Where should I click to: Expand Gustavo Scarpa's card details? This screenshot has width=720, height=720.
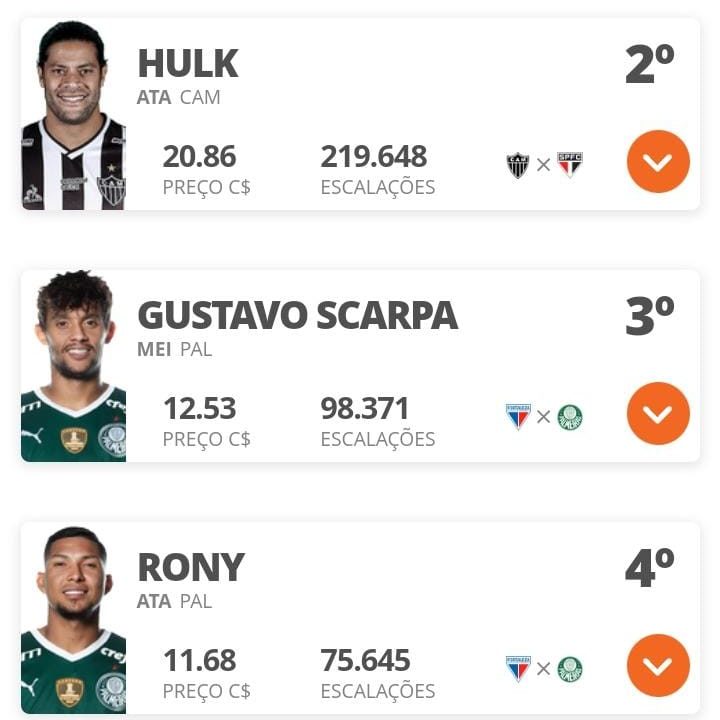click(x=658, y=413)
